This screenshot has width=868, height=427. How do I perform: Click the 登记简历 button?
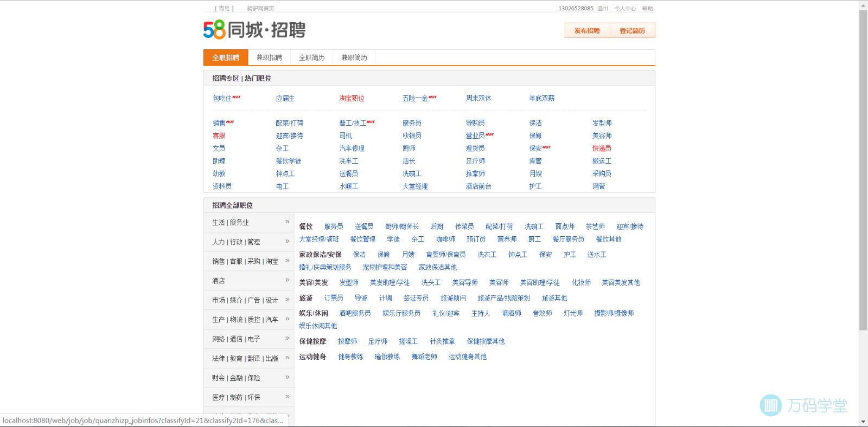coord(633,31)
